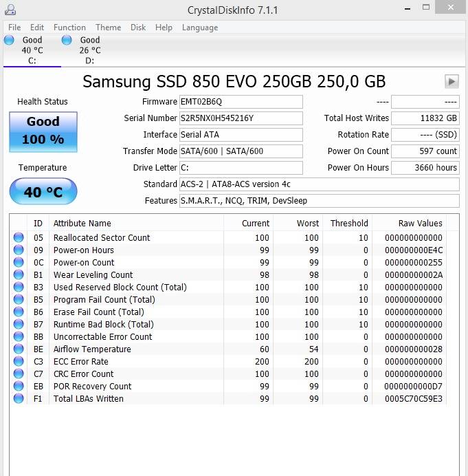
Task: Click the Drive Letter field C:
Action: coord(241,168)
